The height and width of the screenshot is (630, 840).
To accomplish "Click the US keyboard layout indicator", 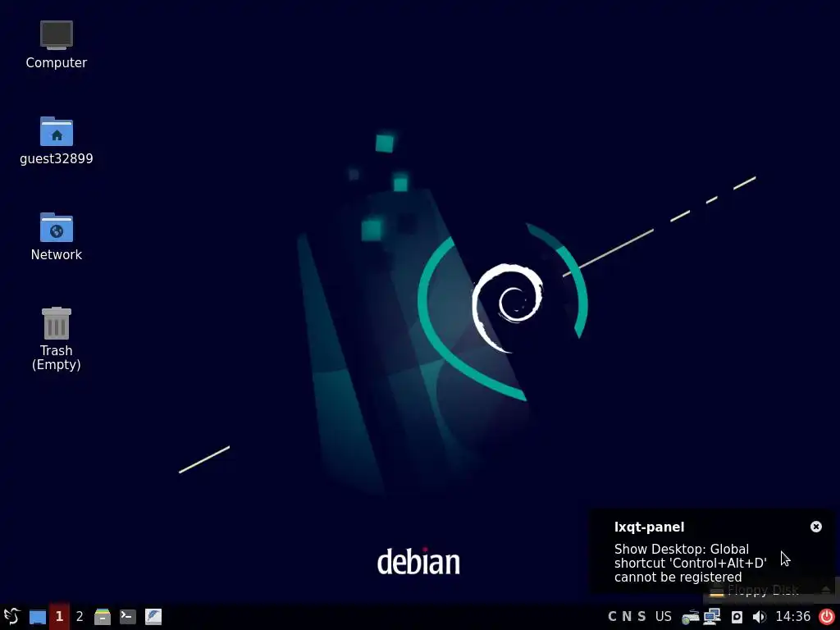I will [x=663, y=617].
